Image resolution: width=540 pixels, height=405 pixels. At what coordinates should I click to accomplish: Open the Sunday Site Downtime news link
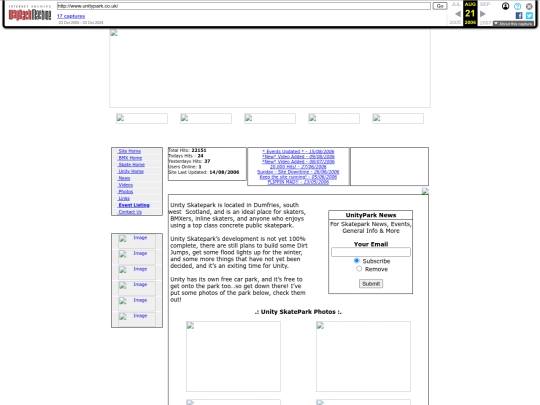298,172
